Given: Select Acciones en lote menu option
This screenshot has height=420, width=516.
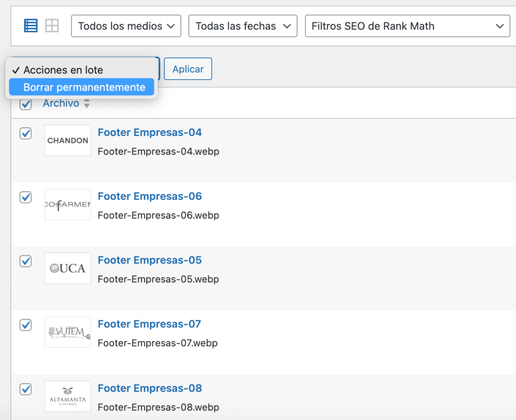Looking at the screenshot, I should (67, 69).
